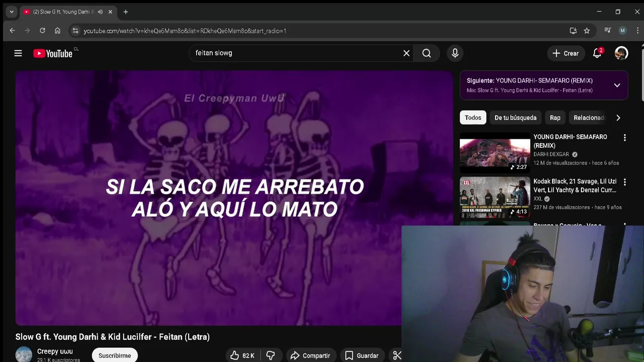The height and width of the screenshot is (362, 644).
Task: Expand the Siguiente mix playlist panel
Action: pyautogui.click(x=617, y=85)
